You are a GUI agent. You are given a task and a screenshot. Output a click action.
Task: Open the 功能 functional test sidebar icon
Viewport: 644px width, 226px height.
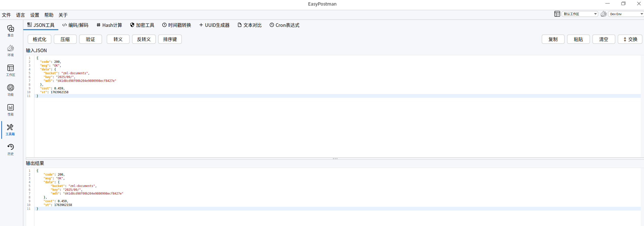coord(10,90)
